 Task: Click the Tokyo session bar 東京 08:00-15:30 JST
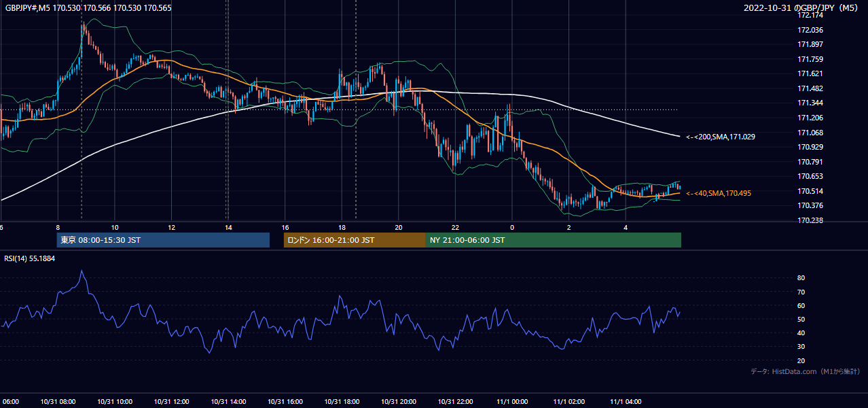[x=163, y=240]
